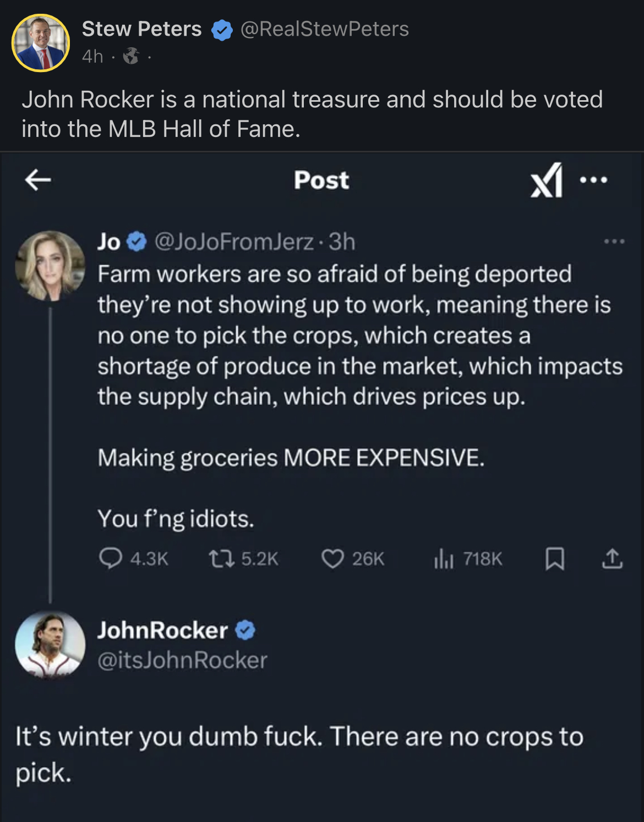Image resolution: width=644 pixels, height=822 pixels.
Task: Open the Grok xI icon
Action: (546, 180)
